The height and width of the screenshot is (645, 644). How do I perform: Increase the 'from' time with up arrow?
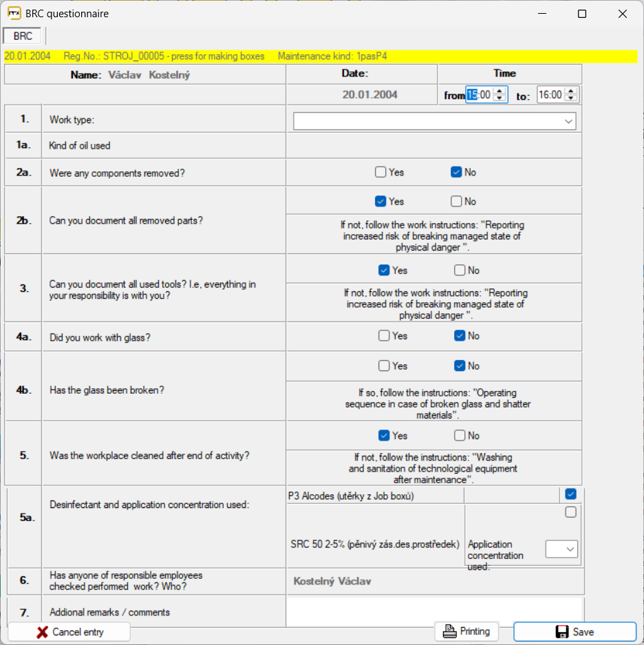pos(500,92)
